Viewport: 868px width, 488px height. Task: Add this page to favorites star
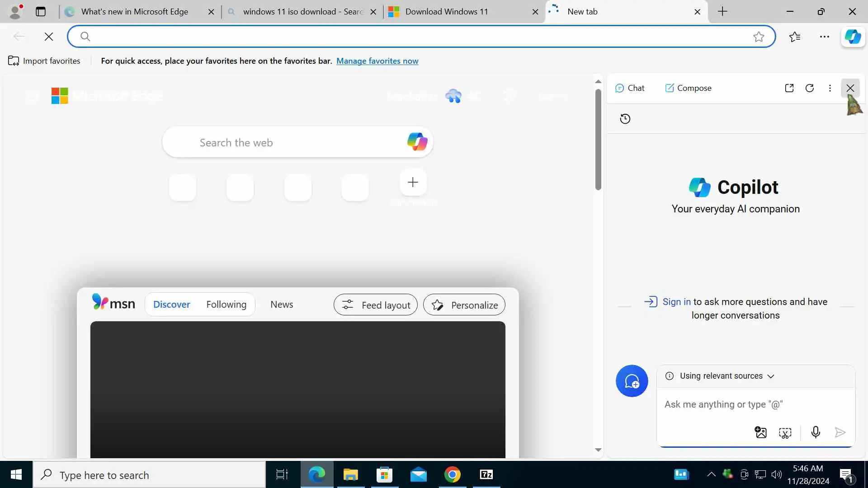(759, 37)
